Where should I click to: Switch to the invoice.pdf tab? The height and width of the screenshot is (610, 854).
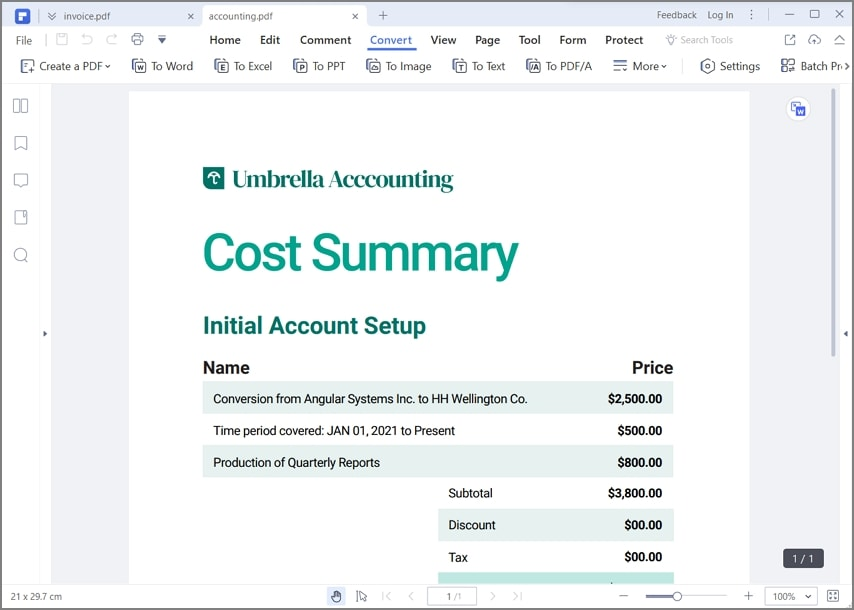click(x=87, y=16)
